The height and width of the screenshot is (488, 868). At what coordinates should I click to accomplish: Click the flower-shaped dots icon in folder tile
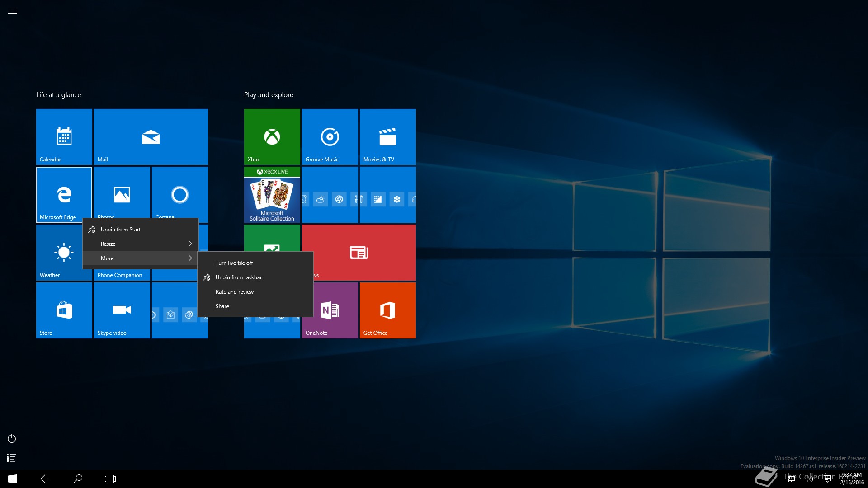397,199
